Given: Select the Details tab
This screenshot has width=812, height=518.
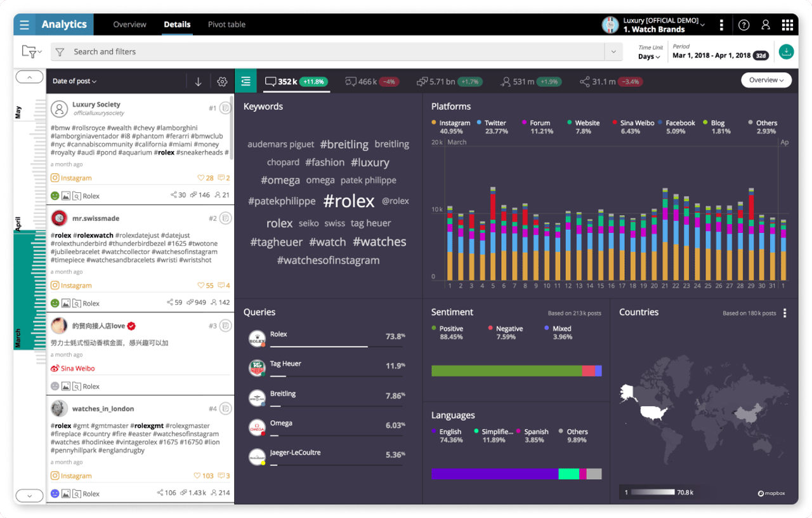Looking at the screenshot, I should (x=177, y=25).
